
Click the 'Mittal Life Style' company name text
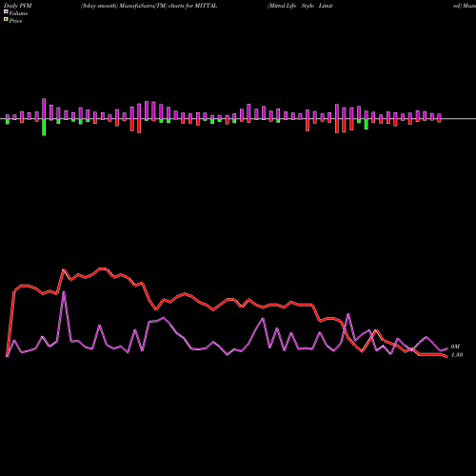(x=292, y=6)
